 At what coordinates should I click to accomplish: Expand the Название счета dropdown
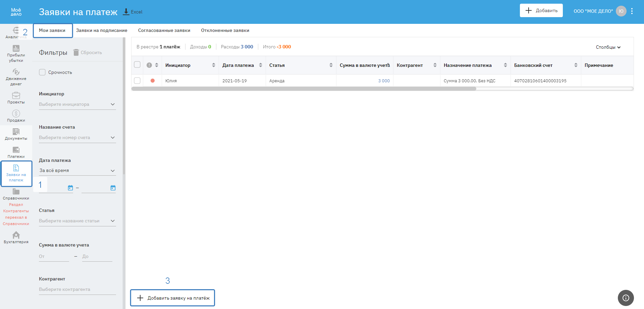[77, 138]
